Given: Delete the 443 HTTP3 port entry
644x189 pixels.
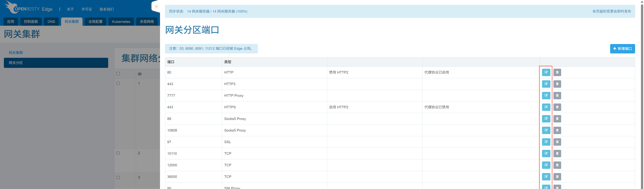Looking at the screenshot, I should [557, 84].
